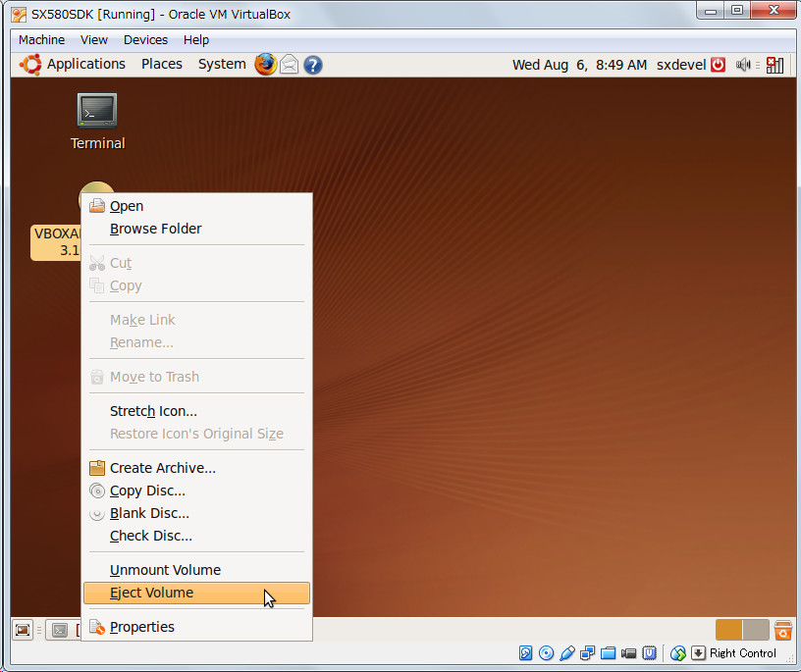
Task: Click the VirtualBox shared folders indicator
Action: point(608,653)
